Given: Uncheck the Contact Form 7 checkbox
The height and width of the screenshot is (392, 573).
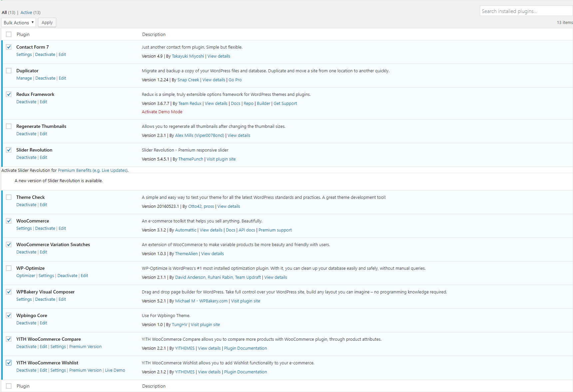Looking at the screenshot, I should (9, 47).
